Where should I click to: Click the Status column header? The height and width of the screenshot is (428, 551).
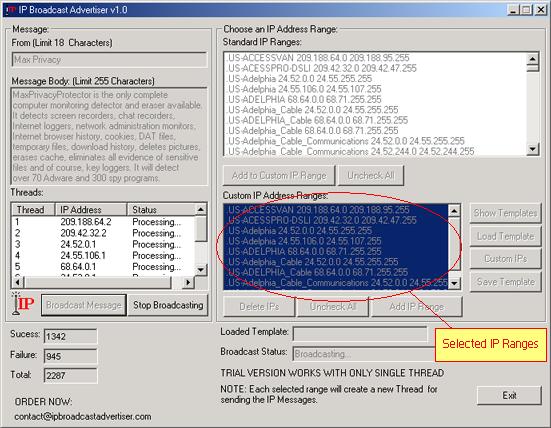(x=161, y=209)
